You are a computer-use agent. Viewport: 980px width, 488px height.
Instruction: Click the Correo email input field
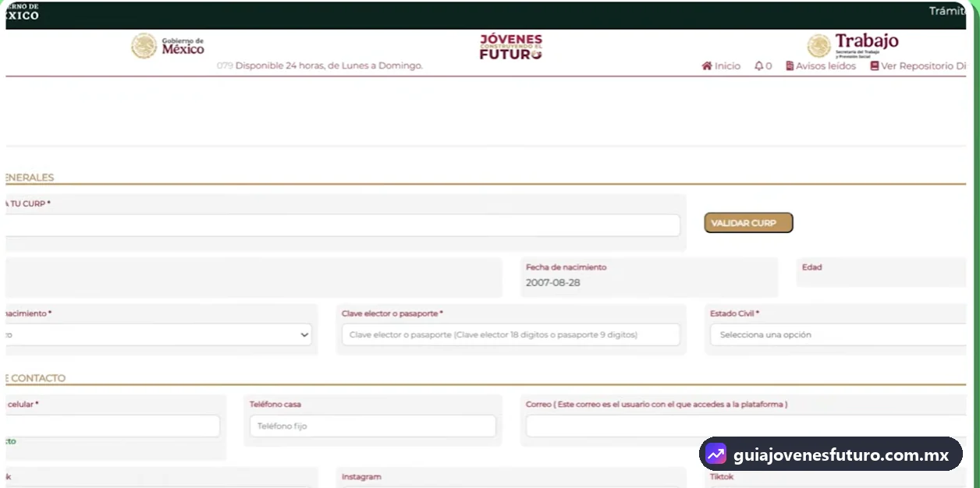746,426
